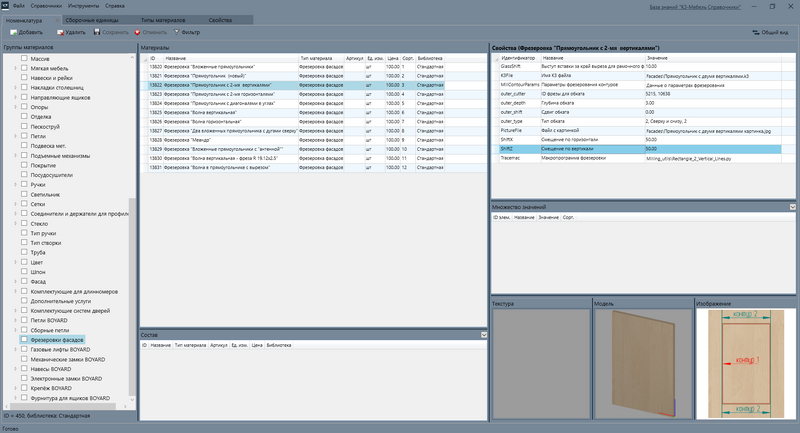
Task: Enable the Мягкая мебель checkbox
Action: point(24,68)
